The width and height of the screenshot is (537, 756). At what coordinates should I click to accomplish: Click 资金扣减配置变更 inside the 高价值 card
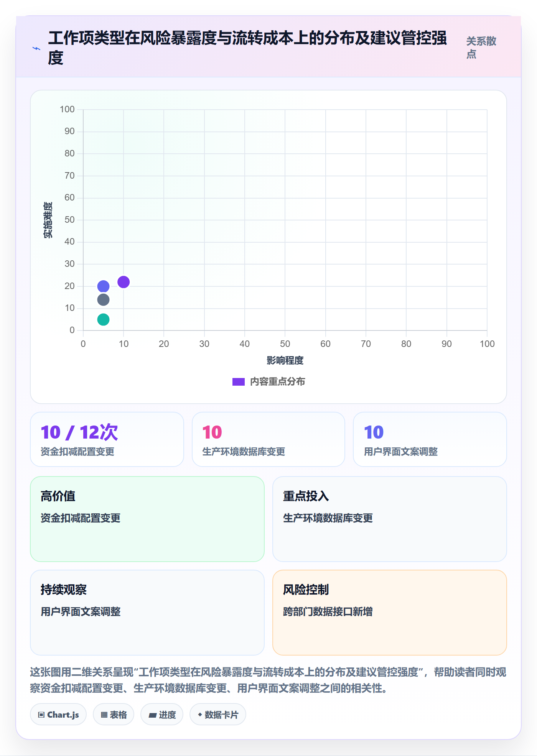tap(81, 518)
